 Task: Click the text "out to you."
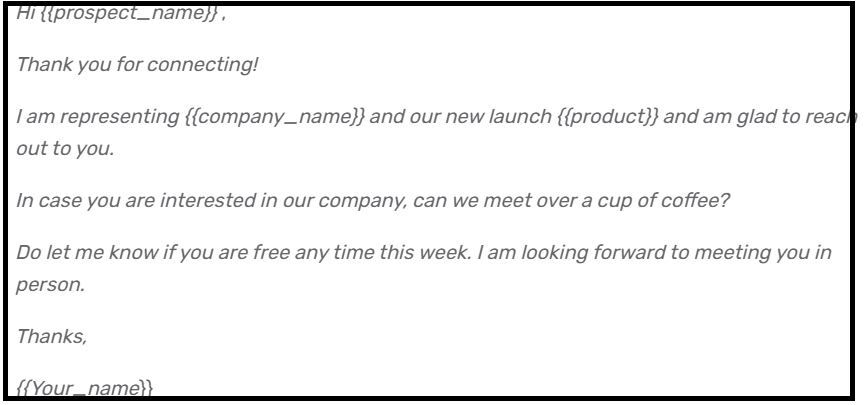65,149
